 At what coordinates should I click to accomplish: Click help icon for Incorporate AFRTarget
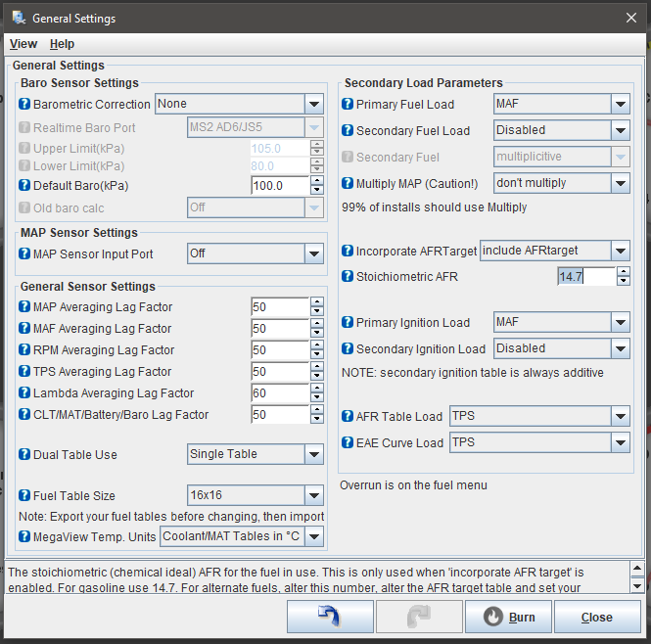click(348, 251)
